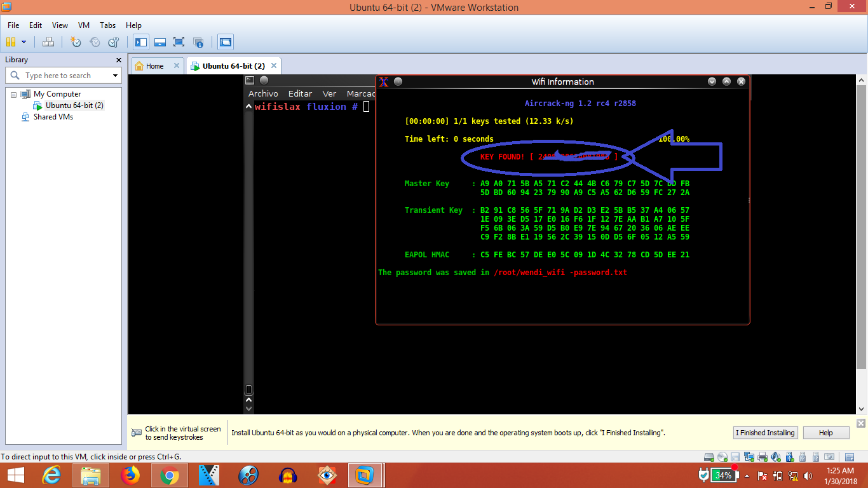Click the network adapter device status icon
The width and height of the screenshot is (868, 488).
pos(749,457)
